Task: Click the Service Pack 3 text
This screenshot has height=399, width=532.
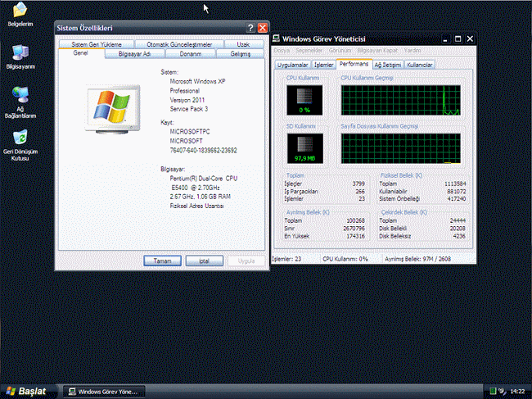Action: click(189, 109)
